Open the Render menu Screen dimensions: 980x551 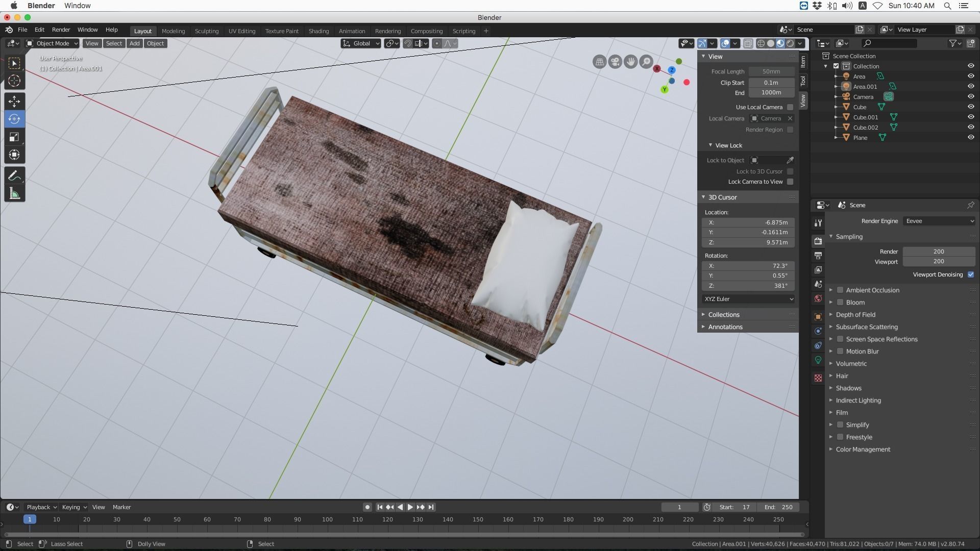coord(61,30)
